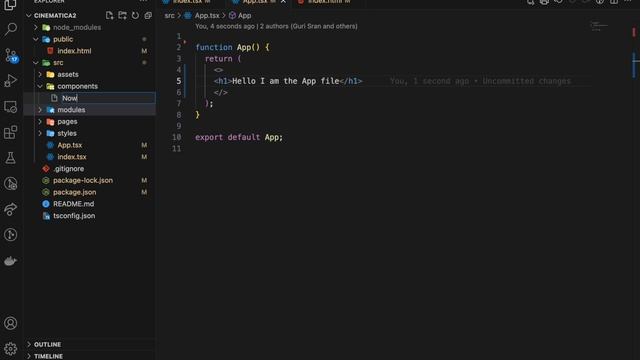Viewport: 640px width, 360px height.
Task: Open the Docker whale view
Action: click(x=11, y=261)
